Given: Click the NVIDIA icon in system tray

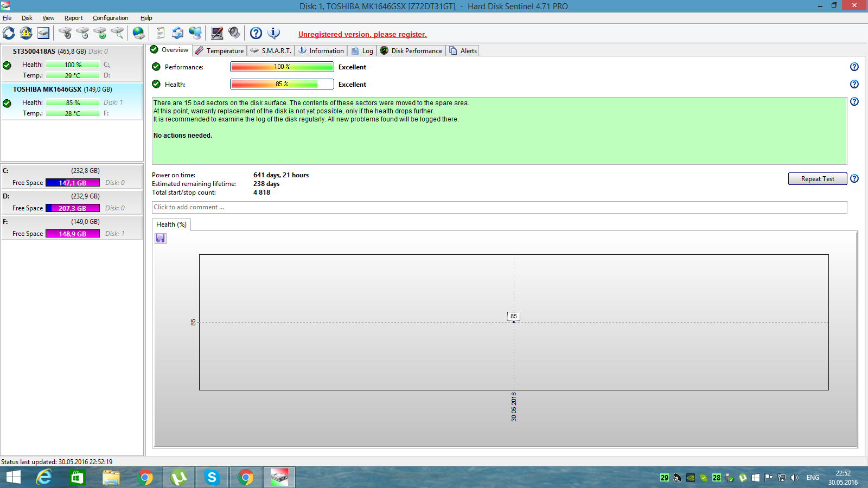Looking at the screenshot, I should (691, 478).
